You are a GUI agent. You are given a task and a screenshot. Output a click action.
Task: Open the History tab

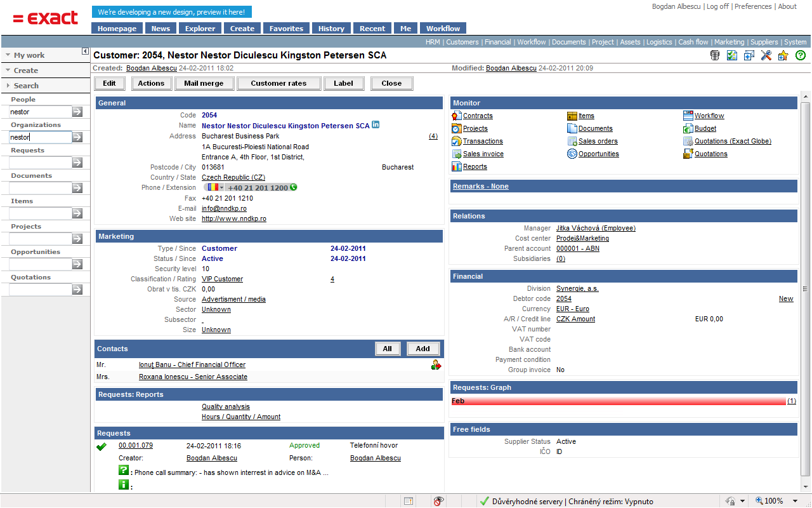[331, 28]
